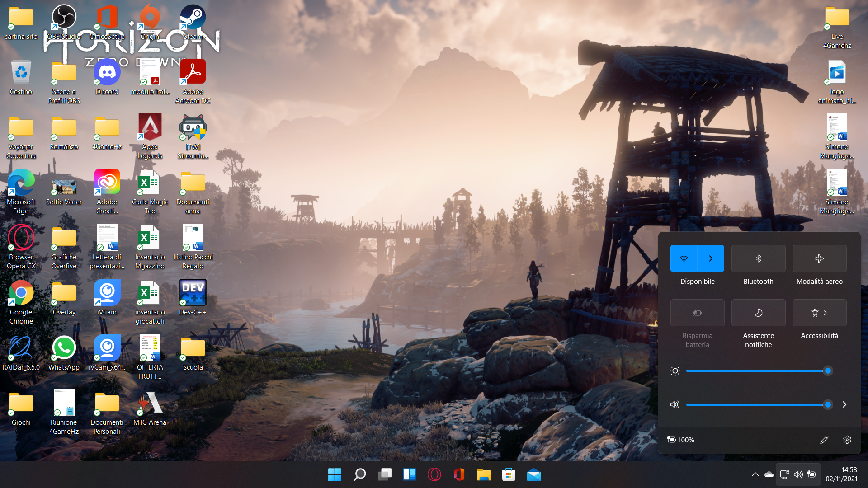Screen dimensions: 868x488
Task: Expand the Wi-Fi networks list arrow
Action: [711, 258]
